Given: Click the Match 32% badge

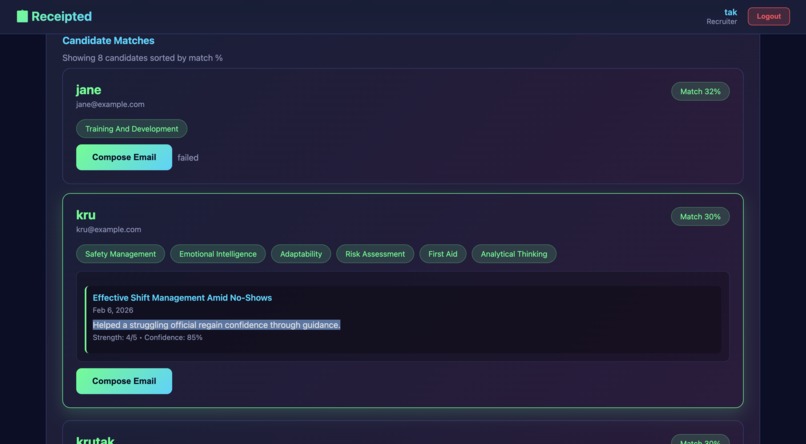Looking at the screenshot, I should pyautogui.click(x=700, y=91).
